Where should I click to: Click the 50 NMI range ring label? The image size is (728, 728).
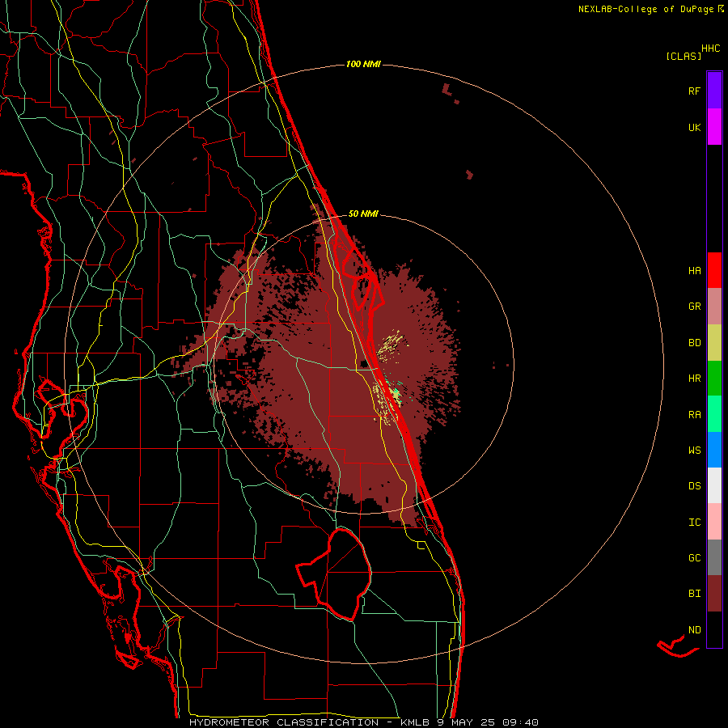[x=363, y=214]
